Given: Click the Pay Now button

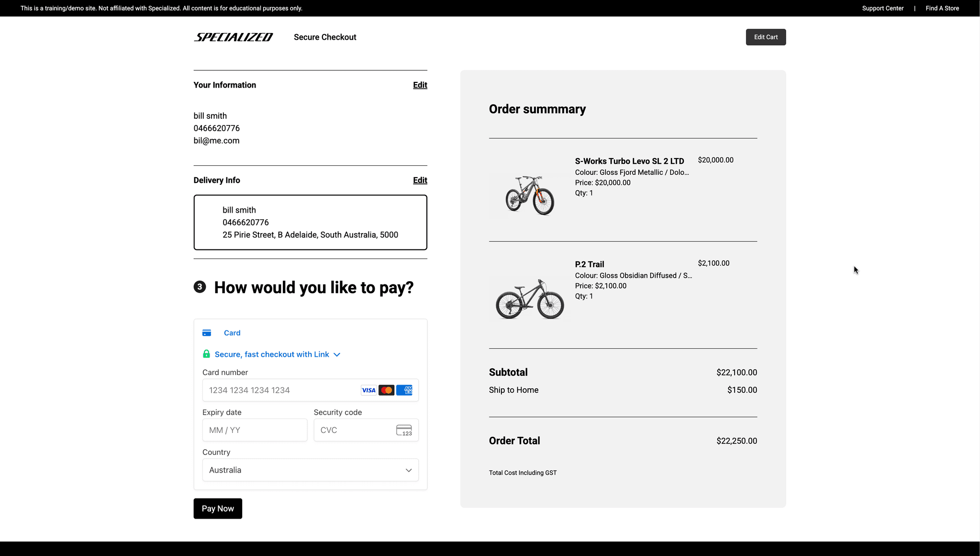Looking at the screenshot, I should tap(218, 509).
